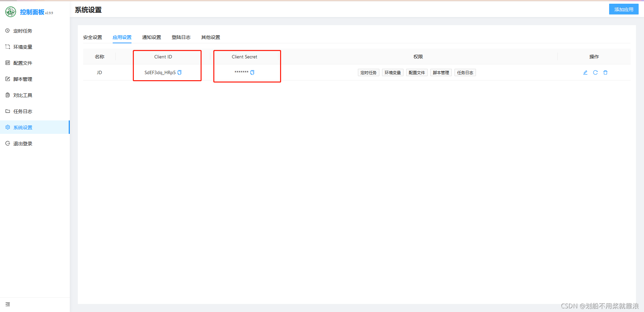Click the control panel logo icon
Screen dimensions: 644x312
[x=11, y=12]
